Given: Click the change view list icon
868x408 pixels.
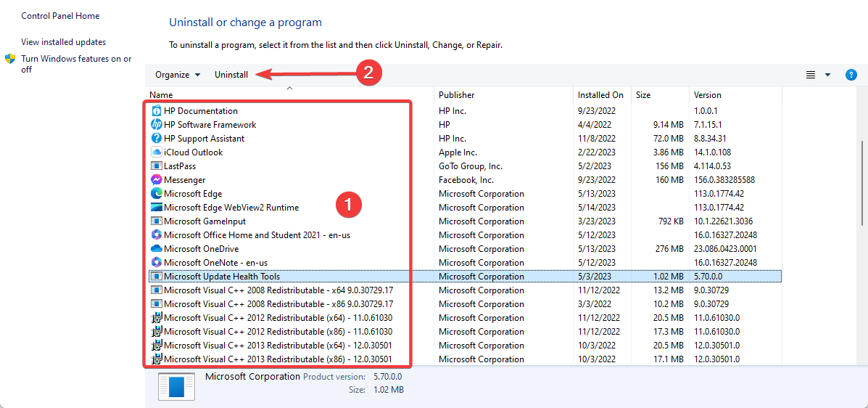Looking at the screenshot, I should pos(811,75).
